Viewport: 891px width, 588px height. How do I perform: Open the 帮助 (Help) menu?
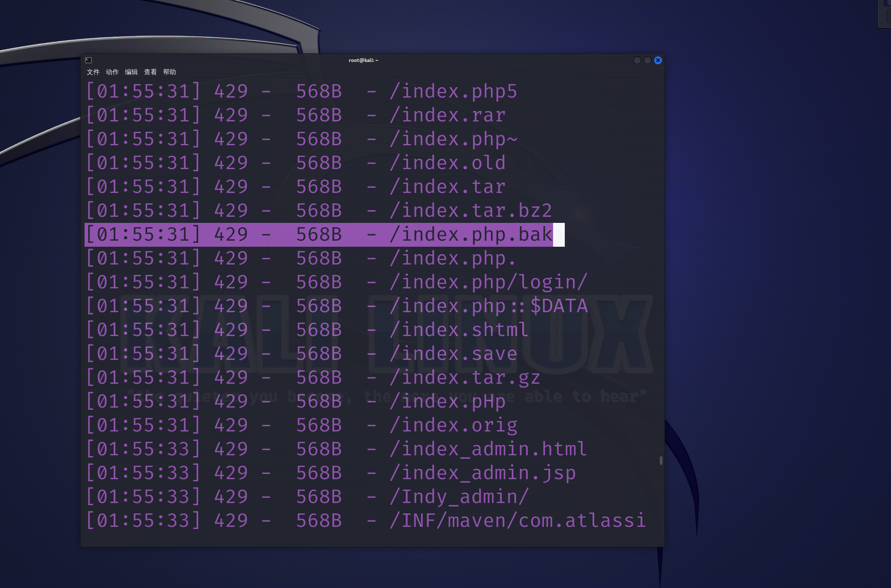pos(170,72)
